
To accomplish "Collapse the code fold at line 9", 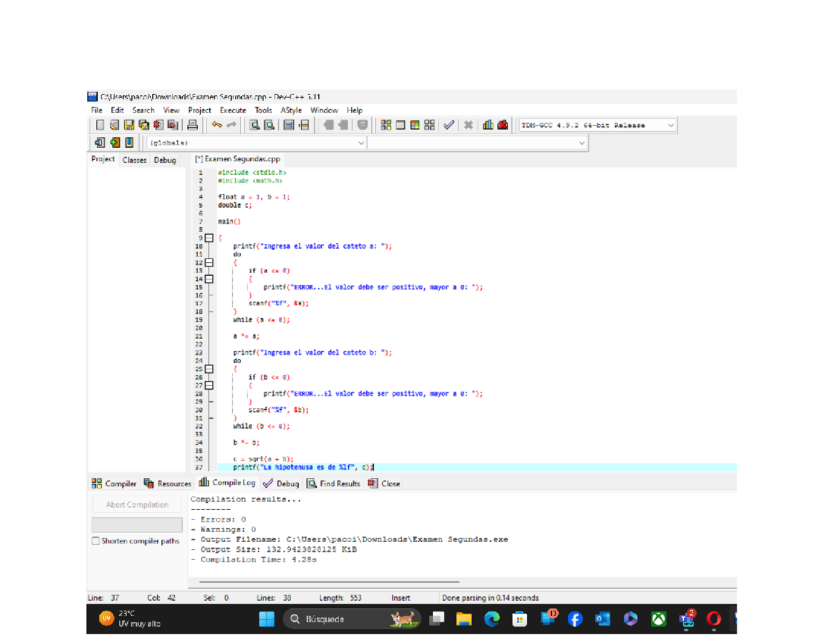I will point(209,238).
